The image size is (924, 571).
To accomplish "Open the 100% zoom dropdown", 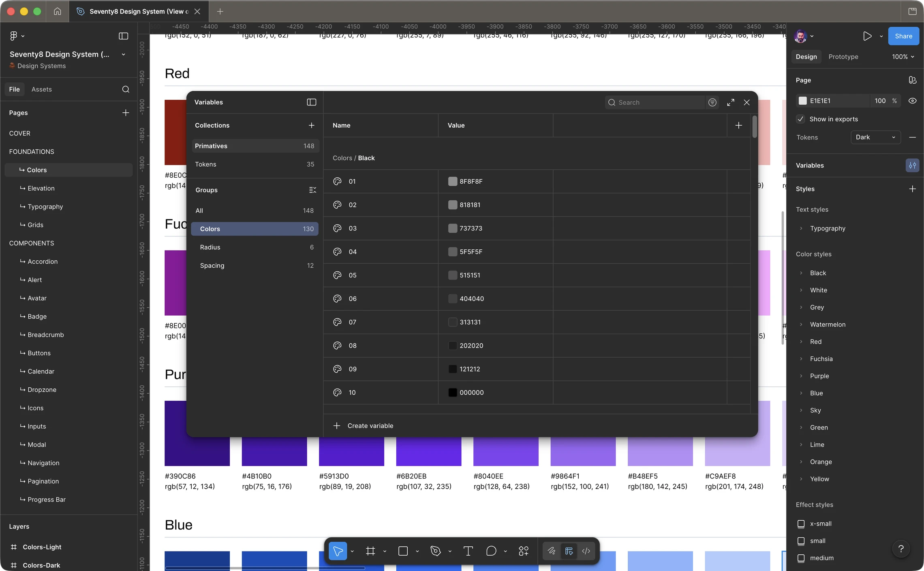I will (903, 57).
